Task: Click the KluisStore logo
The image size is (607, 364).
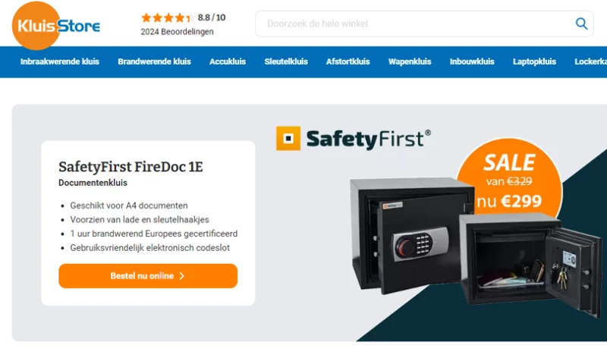Action: coord(55,26)
